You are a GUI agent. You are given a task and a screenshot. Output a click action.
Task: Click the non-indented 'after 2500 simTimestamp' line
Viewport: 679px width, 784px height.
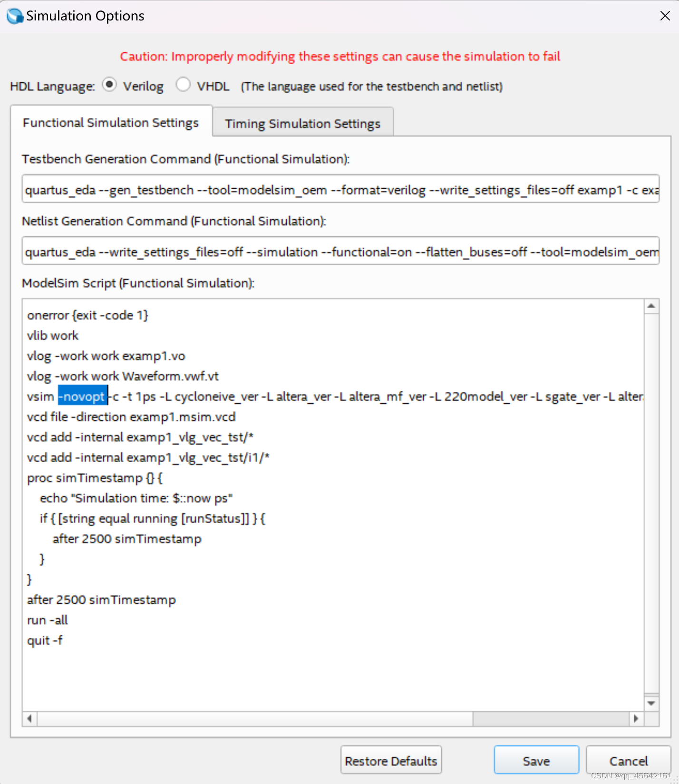pos(101,600)
